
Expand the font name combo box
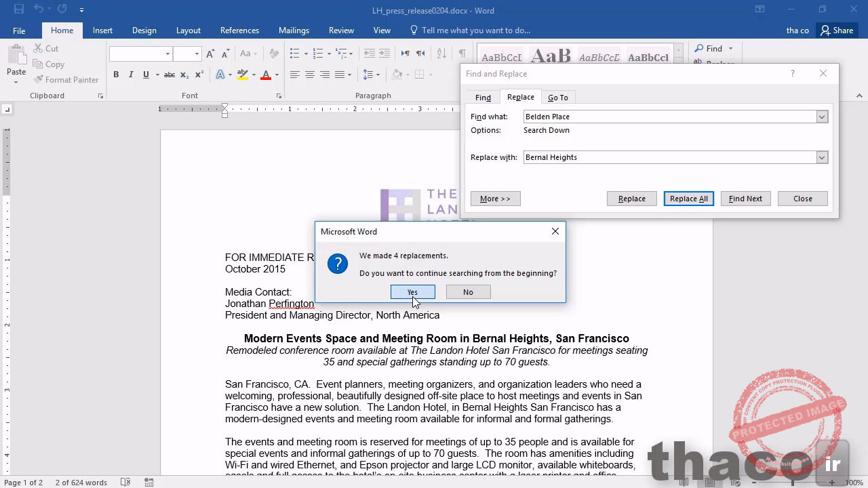(167, 54)
